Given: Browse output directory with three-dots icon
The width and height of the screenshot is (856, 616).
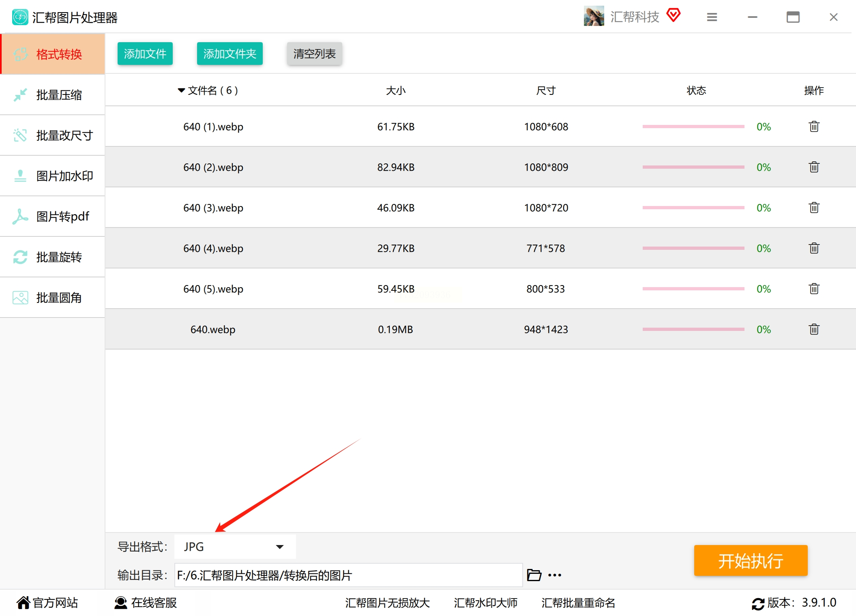Looking at the screenshot, I should coord(555,575).
